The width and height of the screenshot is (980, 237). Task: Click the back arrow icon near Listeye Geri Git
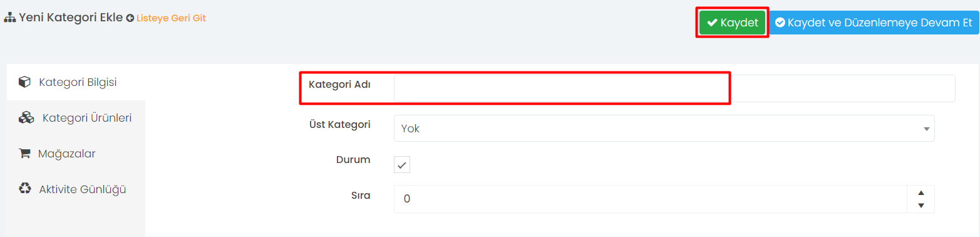[130, 19]
